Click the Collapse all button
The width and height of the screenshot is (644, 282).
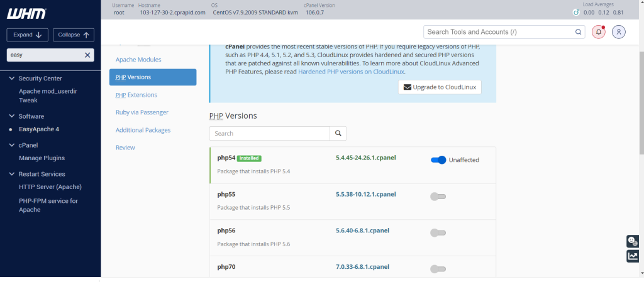point(74,35)
